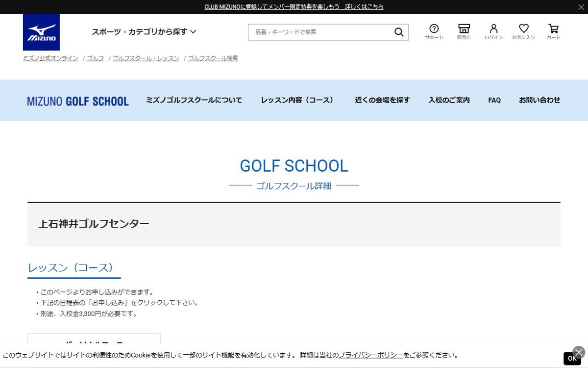Open the 販売店 store locator icon
This screenshot has height=368, width=588.
pyautogui.click(x=464, y=31)
